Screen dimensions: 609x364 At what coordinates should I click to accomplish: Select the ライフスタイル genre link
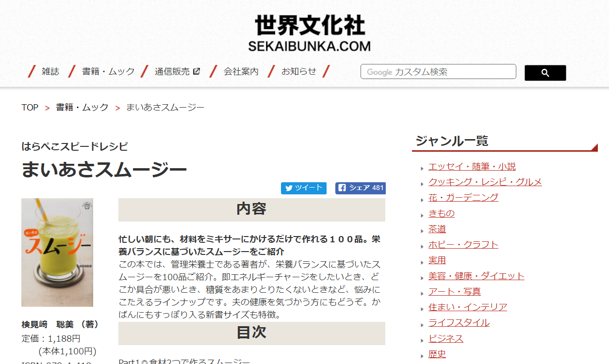point(459,323)
